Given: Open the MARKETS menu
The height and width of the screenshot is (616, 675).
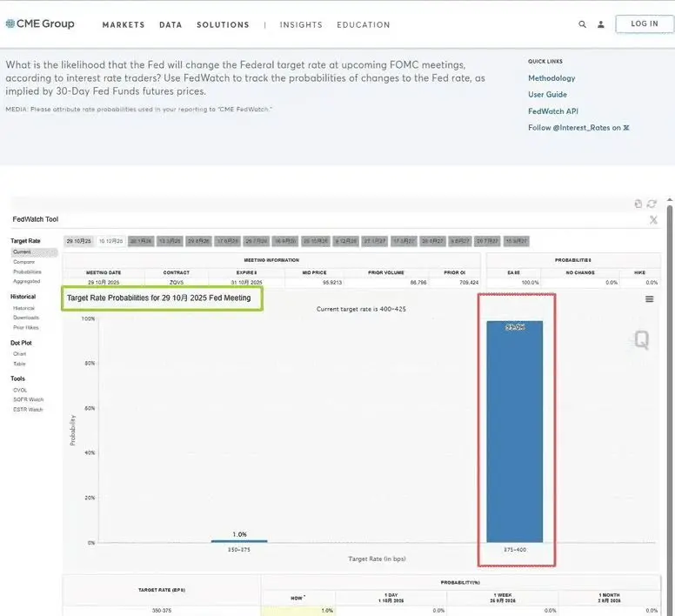Looking at the screenshot, I should 124,25.
